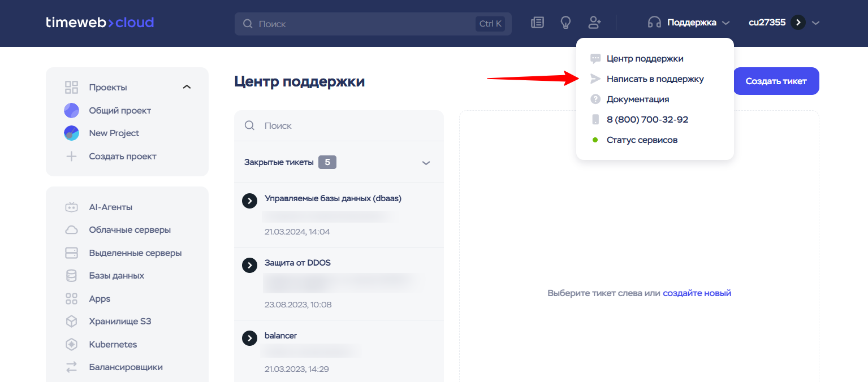Click the ticket search field
Screen dimensions: 868x382
coord(345,125)
